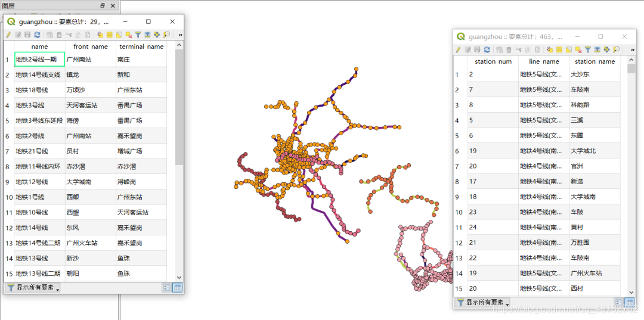Viewport: 644px width, 320px height.
Task: Select all features in the 29-feature table
Action: point(110,35)
